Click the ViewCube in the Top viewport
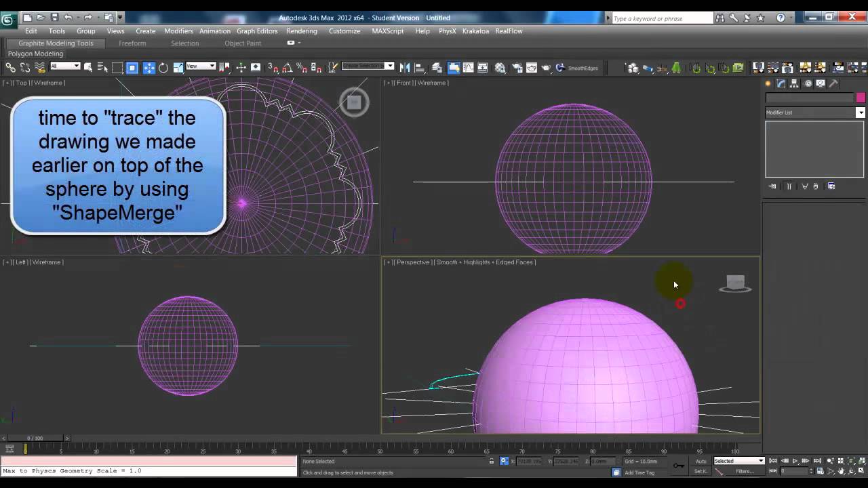This screenshot has width=868, height=488. click(354, 102)
